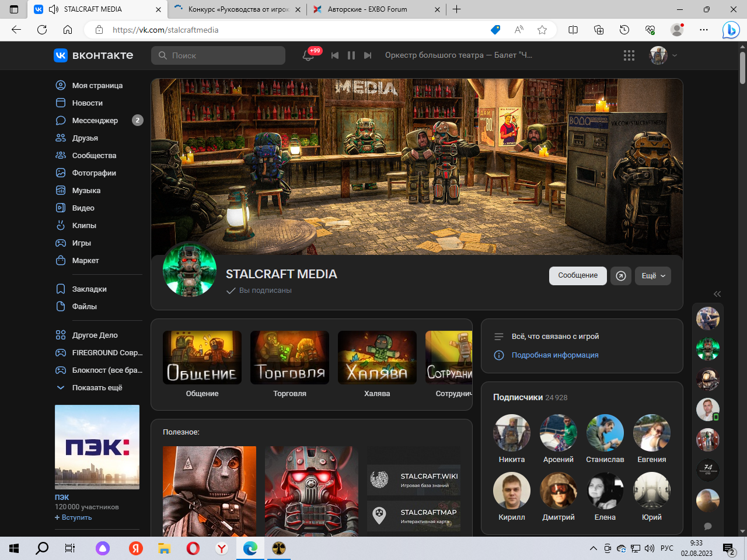
Task: Click the share arrow icon button
Action: click(x=621, y=276)
